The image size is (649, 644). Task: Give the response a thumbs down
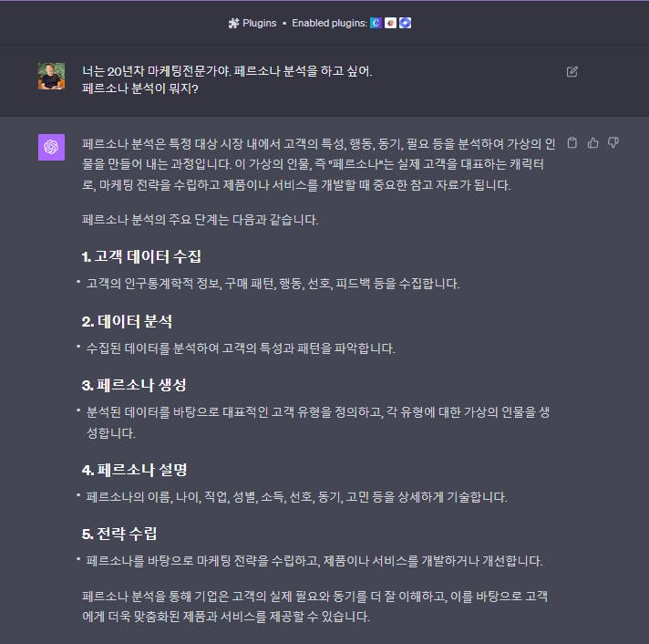tap(613, 142)
